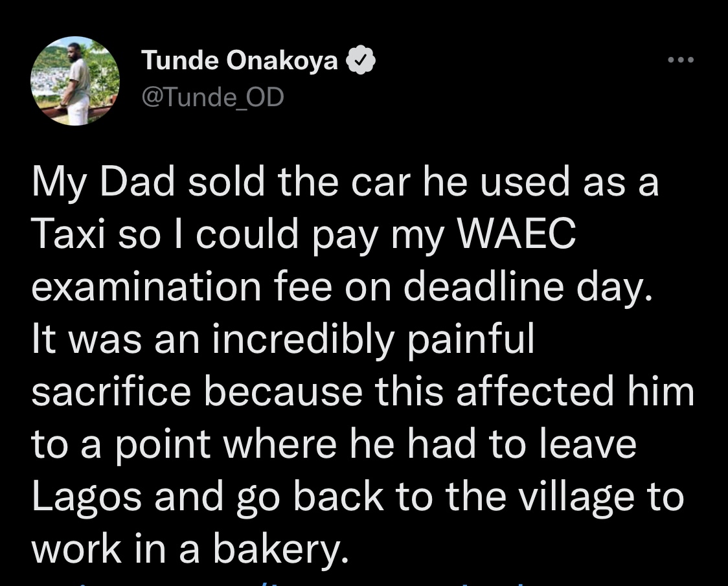Image resolution: width=728 pixels, height=586 pixels.
Task: Click the word 'point' in the tweet
Action: (163, 445)
